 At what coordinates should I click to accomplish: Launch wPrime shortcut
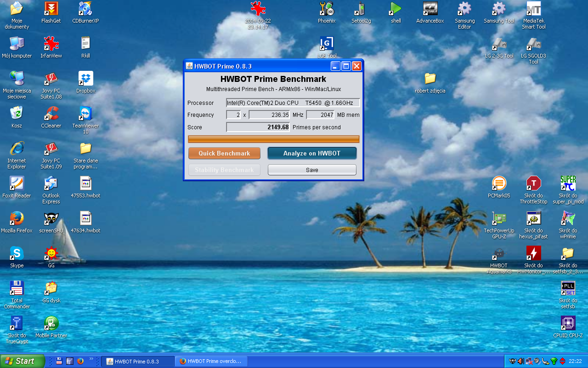(x=568, y=225)
